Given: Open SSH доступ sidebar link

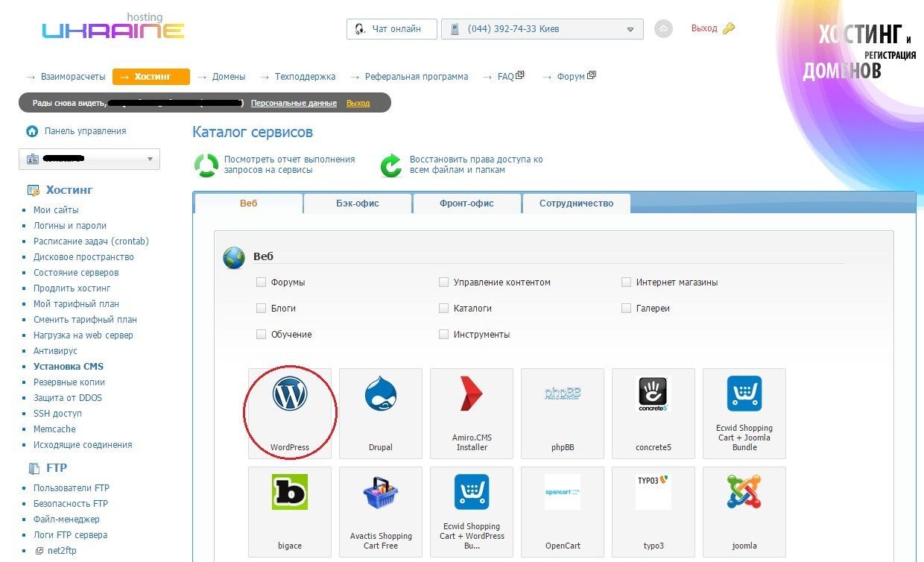Looking at the screenshot, I should pos(57,414).
